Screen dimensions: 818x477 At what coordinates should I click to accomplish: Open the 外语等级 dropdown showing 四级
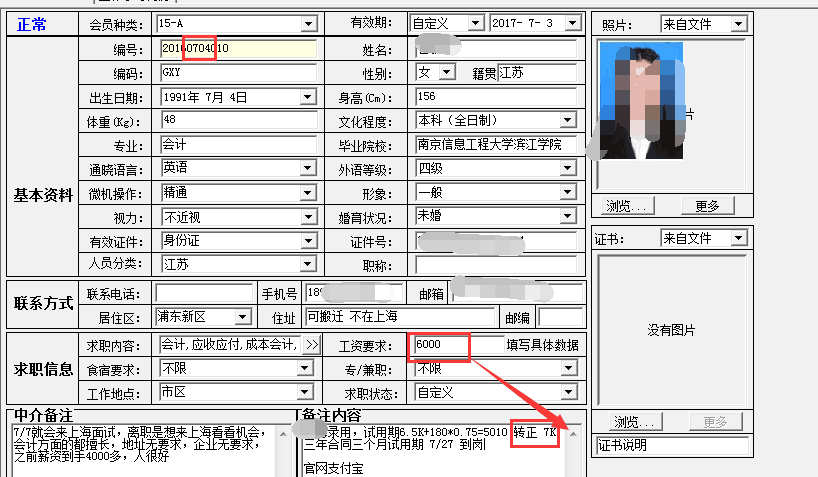point(568,168)
